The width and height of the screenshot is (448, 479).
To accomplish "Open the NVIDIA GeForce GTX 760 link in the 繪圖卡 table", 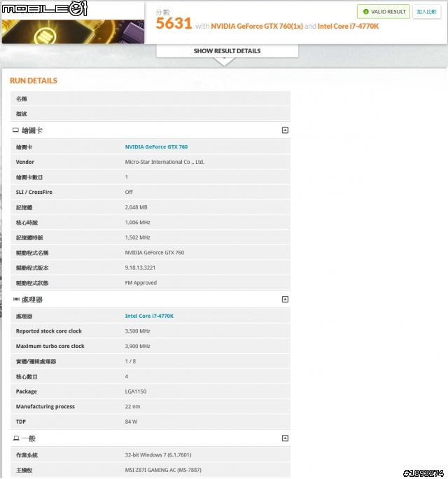I will [x=156, y=147].
